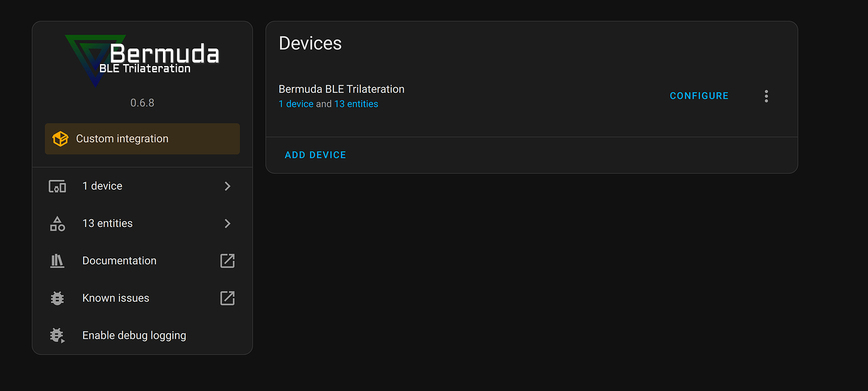Click the debug bug icon beside Enable debug logging
Screen dimensions: 868x391
[x=57, y=335]
